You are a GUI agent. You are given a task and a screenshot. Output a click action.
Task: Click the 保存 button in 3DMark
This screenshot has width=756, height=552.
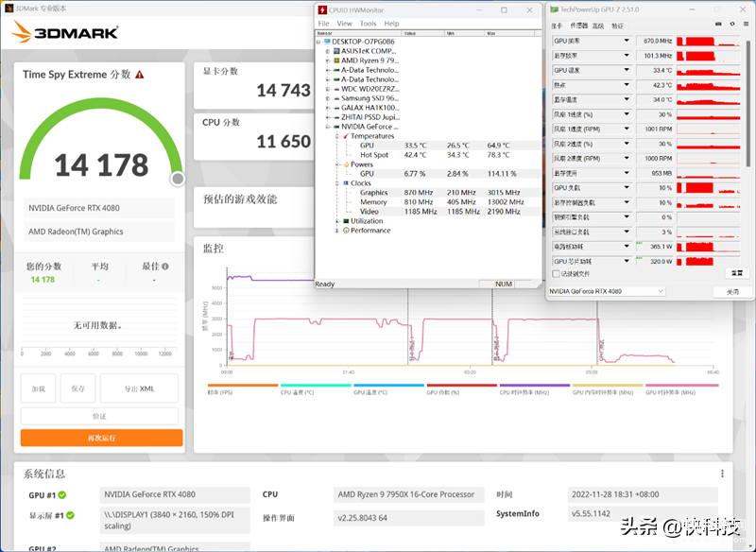(x=78, y=388)
